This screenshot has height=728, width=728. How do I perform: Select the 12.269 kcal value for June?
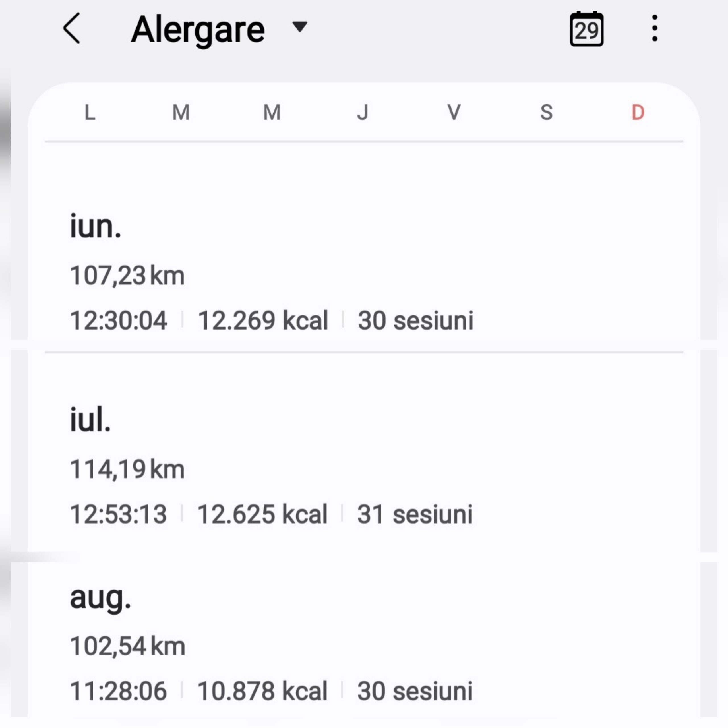tap(263, 321)
